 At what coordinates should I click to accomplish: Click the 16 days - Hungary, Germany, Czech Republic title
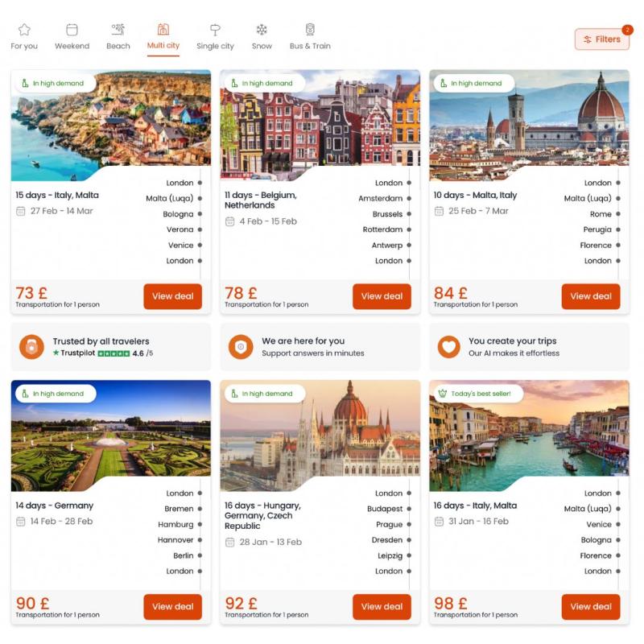[x=263, y=516]
